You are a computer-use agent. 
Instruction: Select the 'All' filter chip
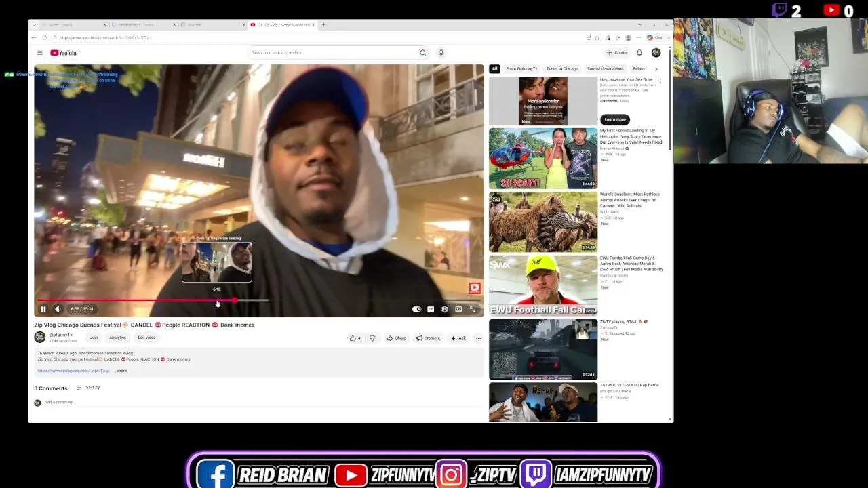(494, 68)
